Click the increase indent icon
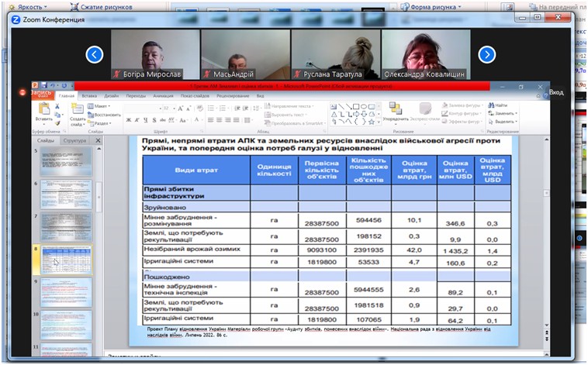 coord(246,108)
